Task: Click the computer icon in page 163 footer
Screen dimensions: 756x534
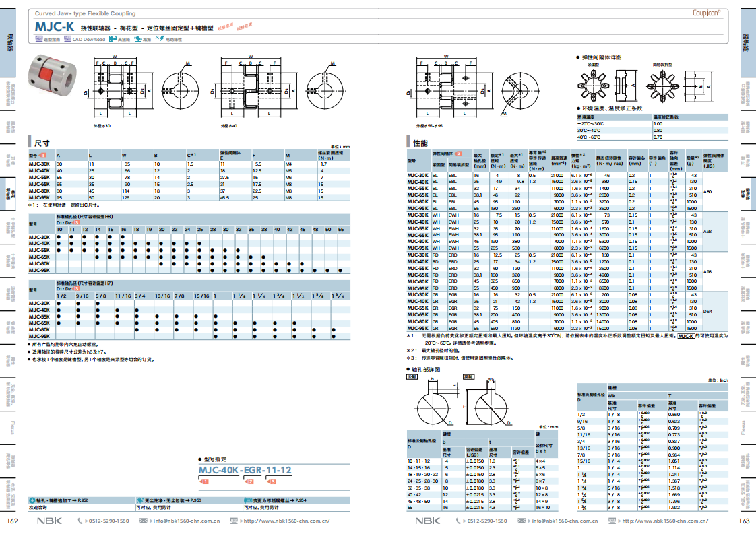Action: click(612, 521)
